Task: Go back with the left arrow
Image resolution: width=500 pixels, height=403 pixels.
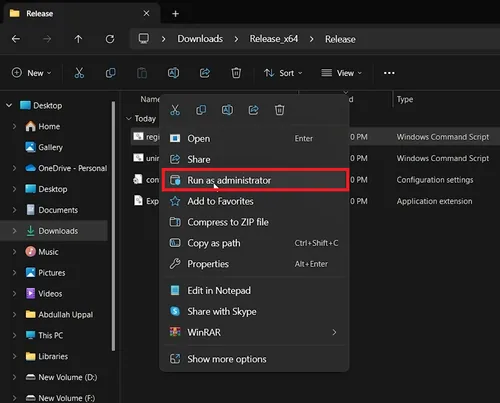Action: click(x=16, y=39)
